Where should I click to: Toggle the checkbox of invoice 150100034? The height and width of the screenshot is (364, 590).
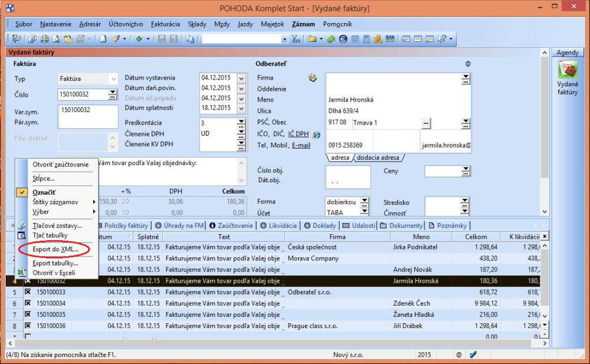click(28, 303)
